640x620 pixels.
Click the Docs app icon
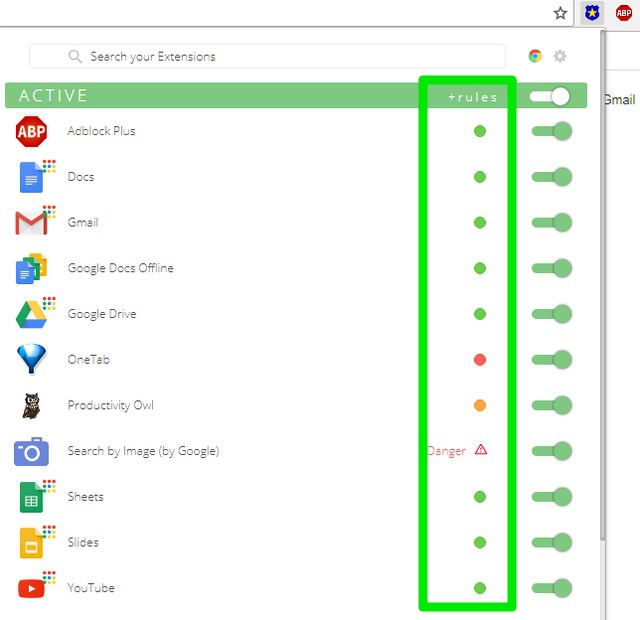tap(31, 177)
